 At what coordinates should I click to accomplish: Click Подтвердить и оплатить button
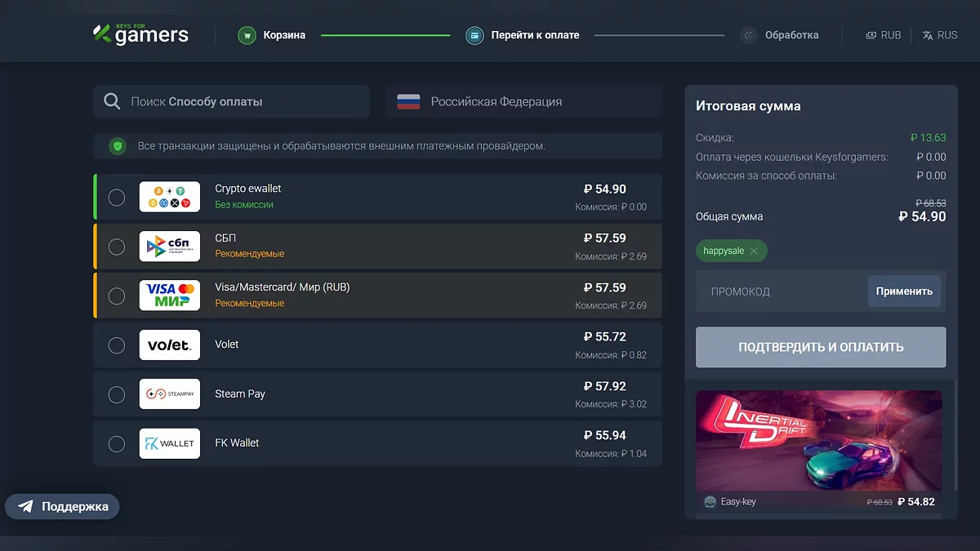(821, 347)
